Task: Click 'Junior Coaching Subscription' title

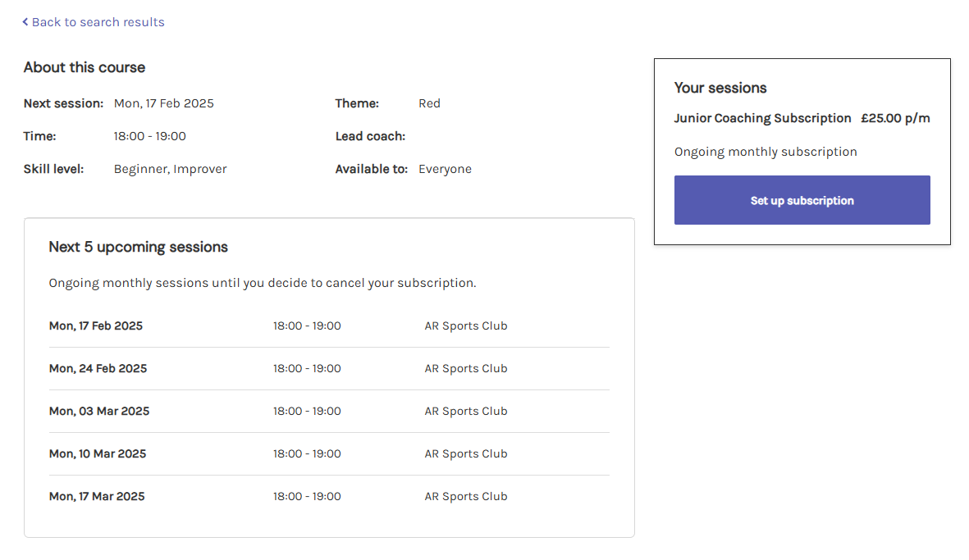Action: 762,118
